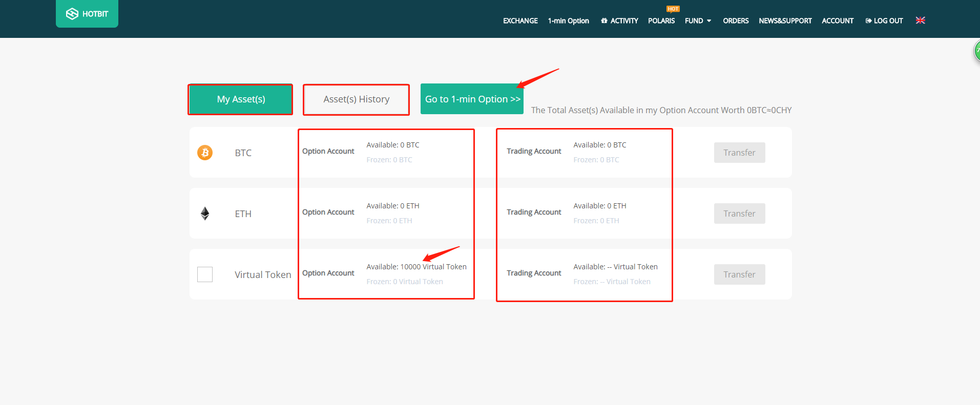
Task: Log out of the account
Action: pyautogui.click(x=884, y=21)
